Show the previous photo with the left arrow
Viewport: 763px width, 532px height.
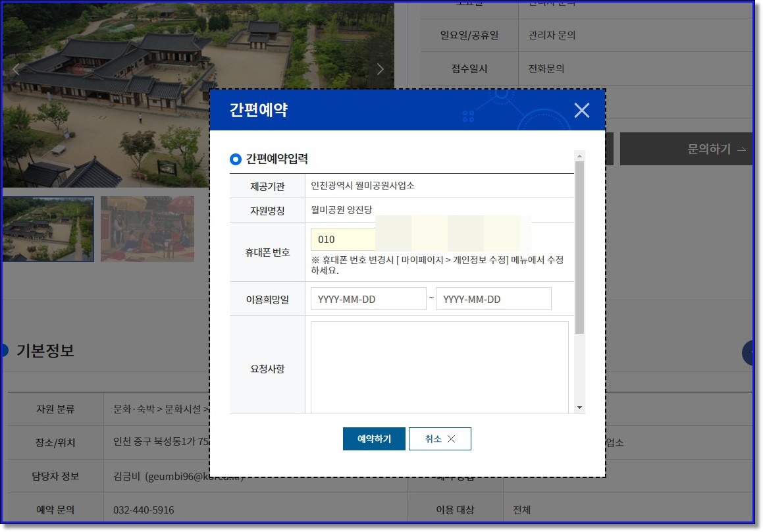tap(16, 70)
